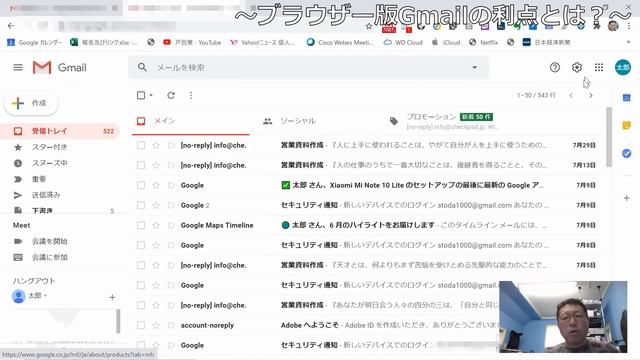
Task: Check the 7月5日 info@che email checkbox
Action: pyautogui.click(x=141, y=265)
